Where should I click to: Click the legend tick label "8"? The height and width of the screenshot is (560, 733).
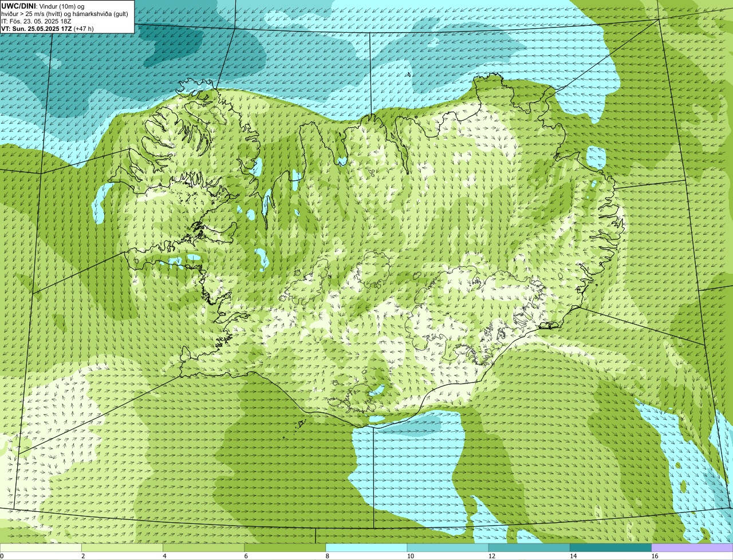328,556
